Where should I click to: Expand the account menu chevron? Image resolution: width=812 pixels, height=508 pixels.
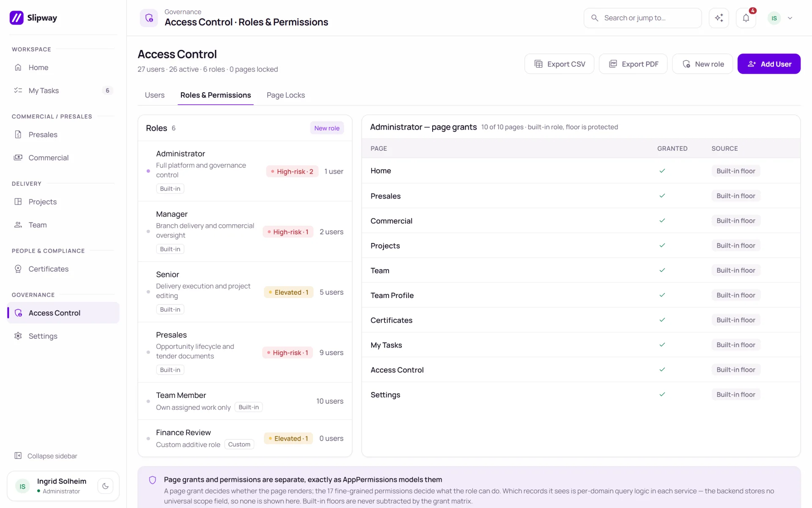tap(790, 18)
